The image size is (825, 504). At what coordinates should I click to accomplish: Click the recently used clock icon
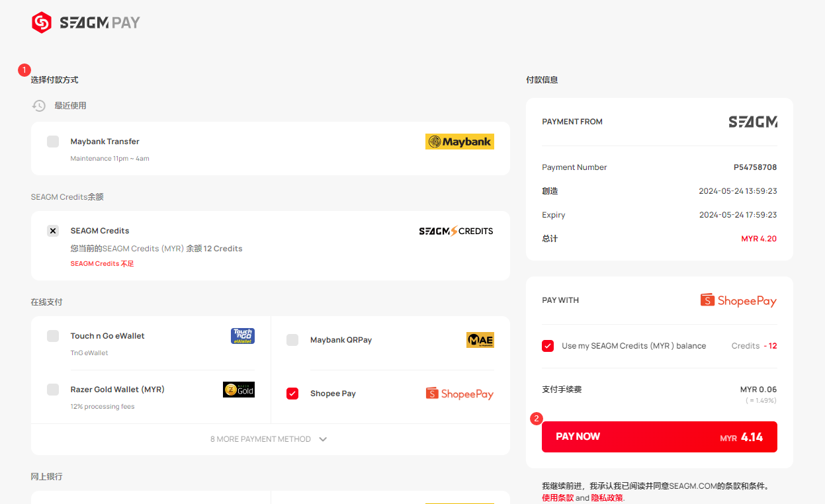click(x=39, y=106)
